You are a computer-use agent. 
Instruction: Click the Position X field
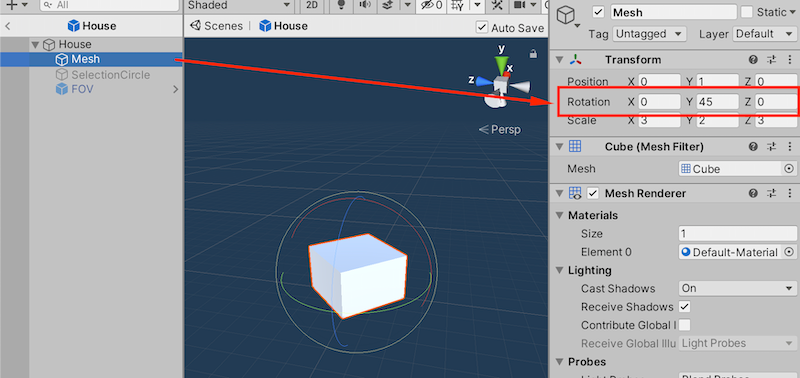(660, 82)
